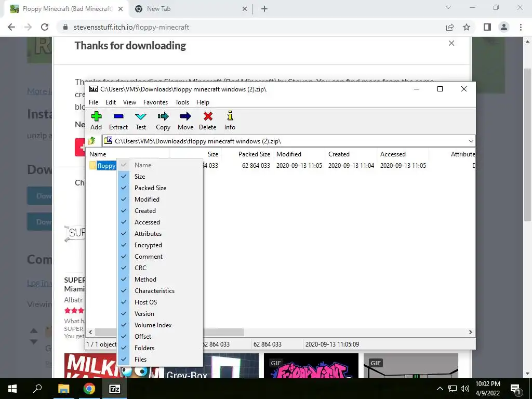Viewport: 532px width, 399px height.
Task: Expand the 7-Zip address path dropdown
Action: pos(471,141)
